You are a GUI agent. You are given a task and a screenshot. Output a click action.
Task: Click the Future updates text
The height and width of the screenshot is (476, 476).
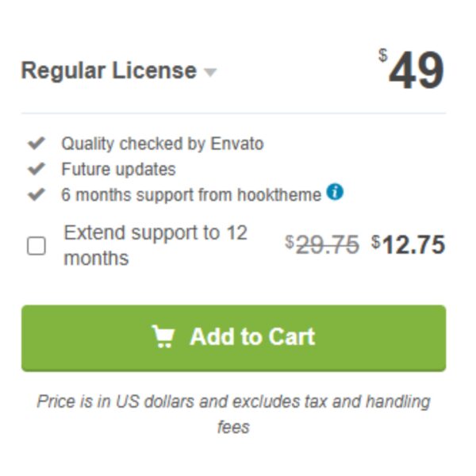pyautogui.click(x=118, y=169)
